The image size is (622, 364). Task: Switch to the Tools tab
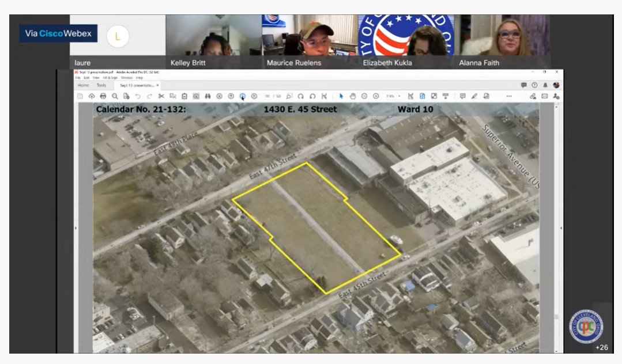coord(101,85)
